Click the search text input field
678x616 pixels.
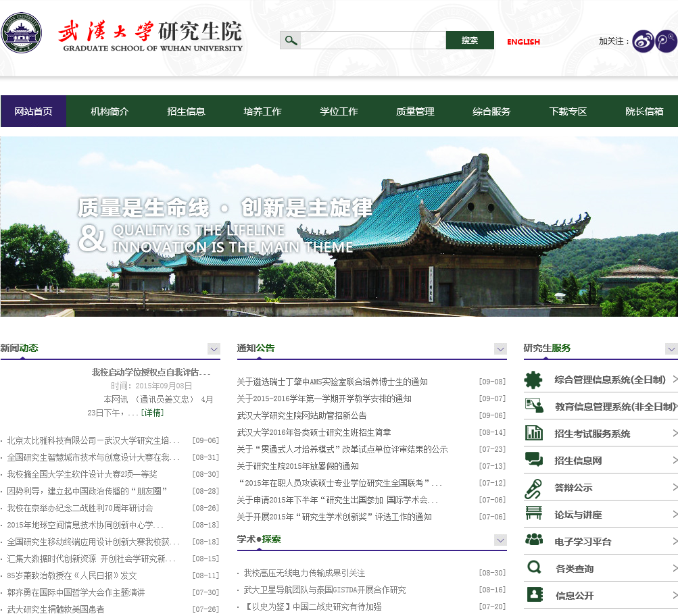[x=373, y=40]
